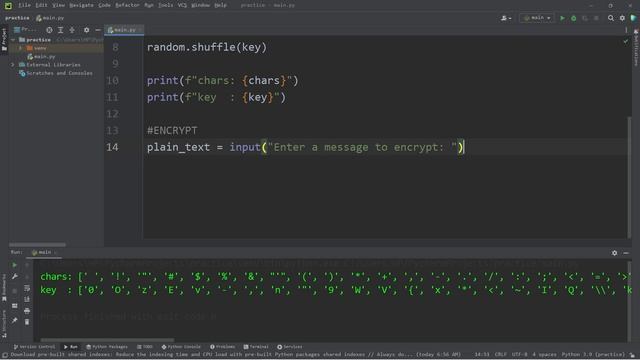Open the Run tool window tab

tap(71, 347)
